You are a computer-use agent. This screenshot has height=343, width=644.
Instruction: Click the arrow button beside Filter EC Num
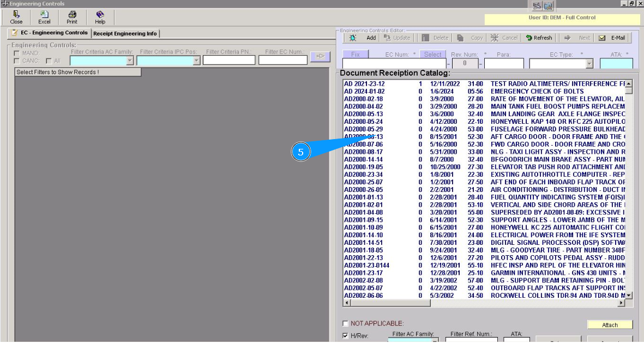pyautogui.click(x=320, y=56)
